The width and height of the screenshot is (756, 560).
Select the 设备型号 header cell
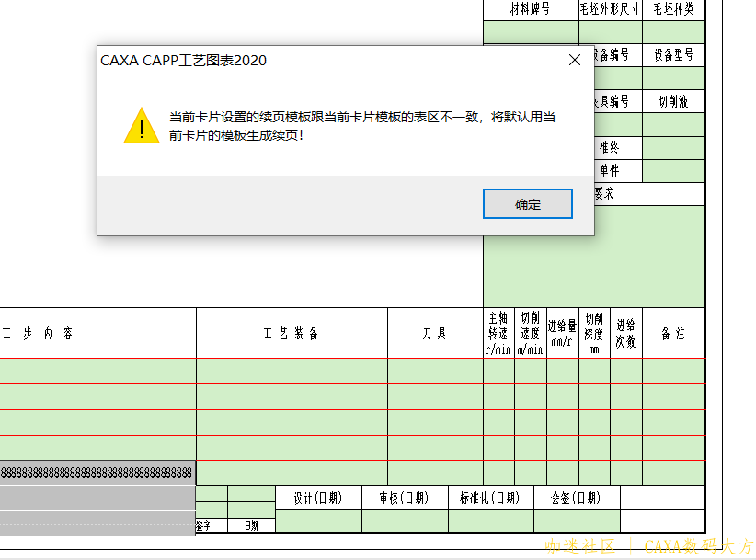(674, 55)
